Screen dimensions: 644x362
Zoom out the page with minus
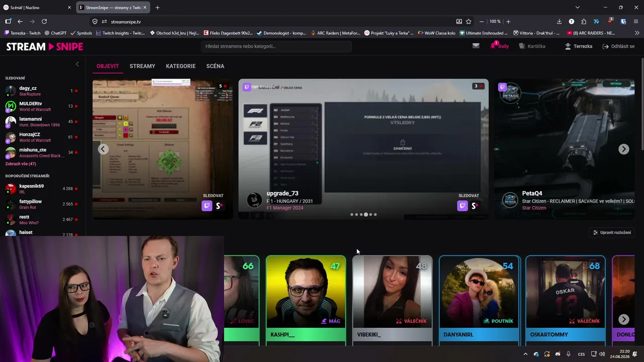[x=481, y=22]
